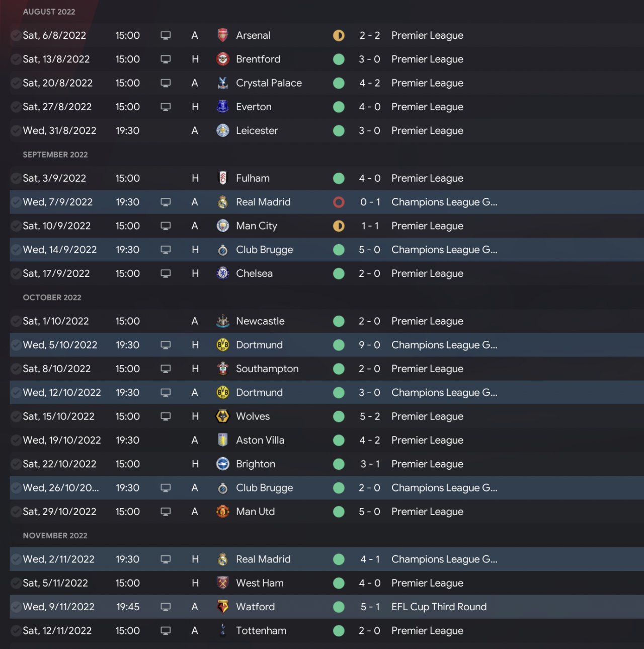This screenshot has height=649, width=644.
Task: Click draw indicator for Man City match
Action: pos(339,226)
